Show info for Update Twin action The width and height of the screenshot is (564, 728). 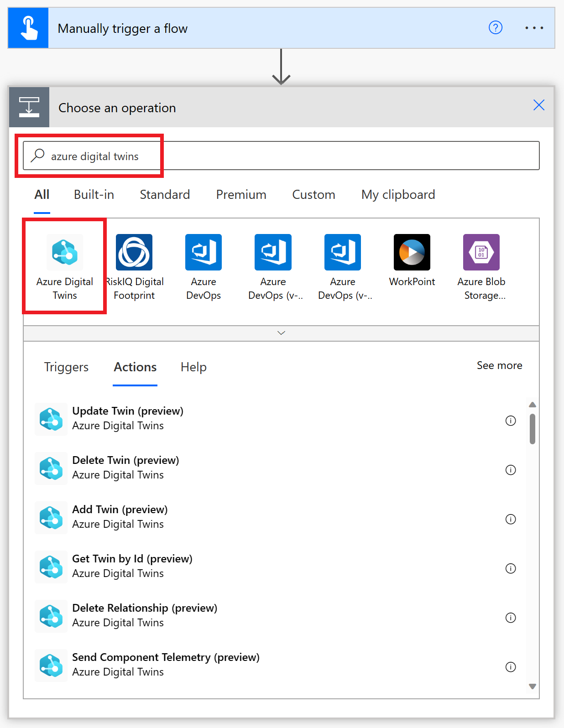511,421
